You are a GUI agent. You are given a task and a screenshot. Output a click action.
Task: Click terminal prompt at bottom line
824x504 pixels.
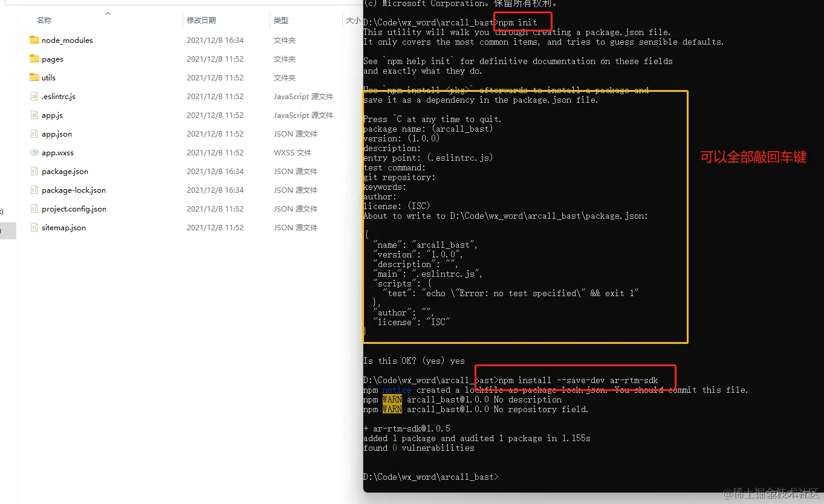pos(431,477)
